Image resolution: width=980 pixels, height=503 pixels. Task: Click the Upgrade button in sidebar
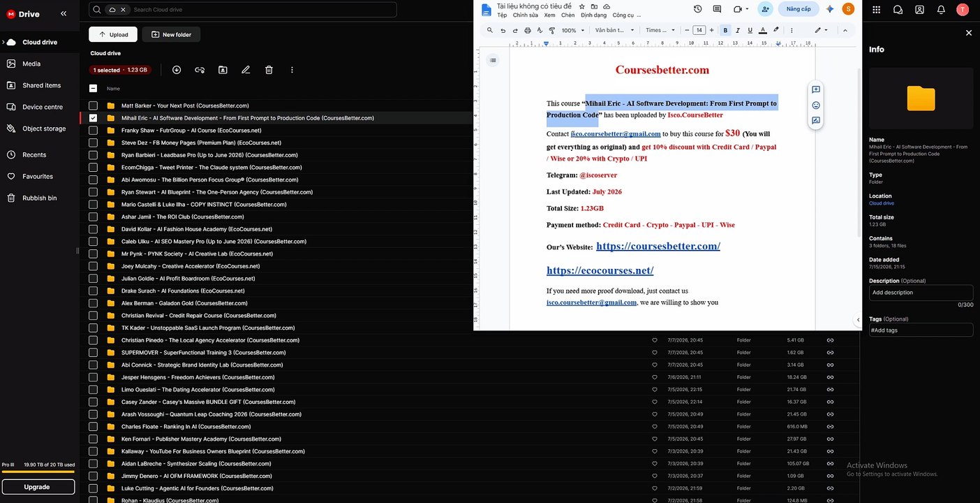[x=37, y=487]
